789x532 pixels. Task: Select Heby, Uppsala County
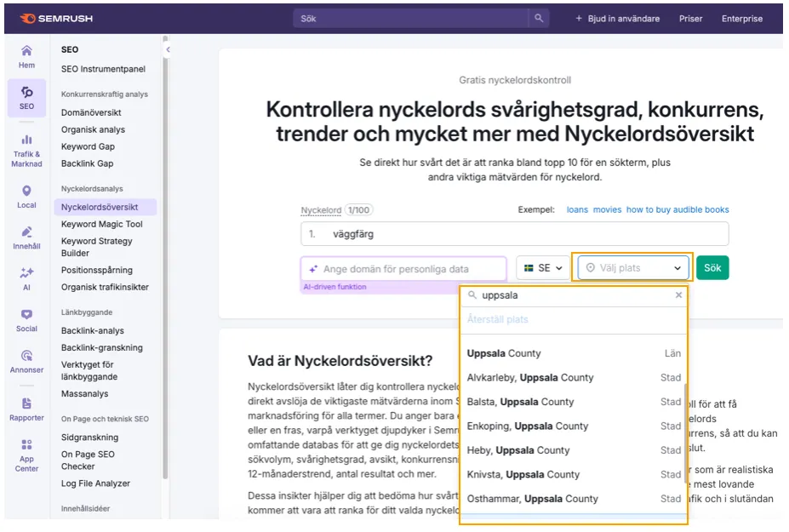pyautogui.click(x=574, y=450)
